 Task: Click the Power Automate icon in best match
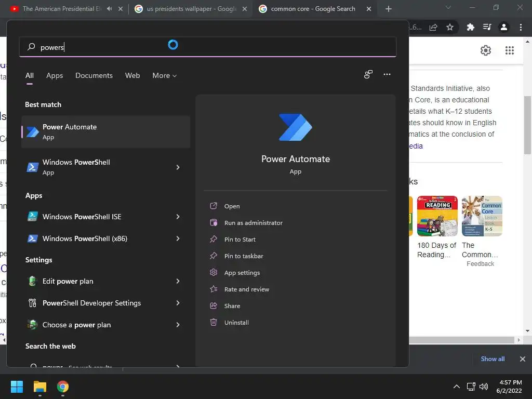pos(33,132)
